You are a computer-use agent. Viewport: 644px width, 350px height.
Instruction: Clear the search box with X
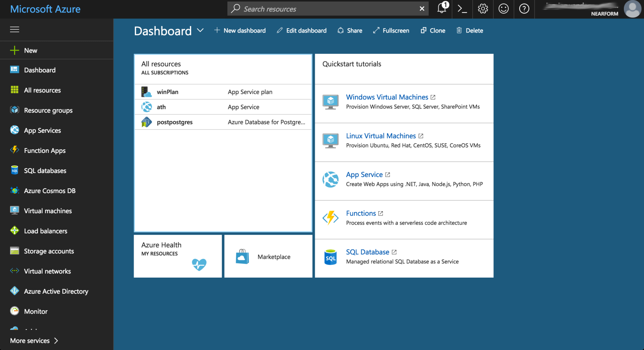(x=422, y=8)
